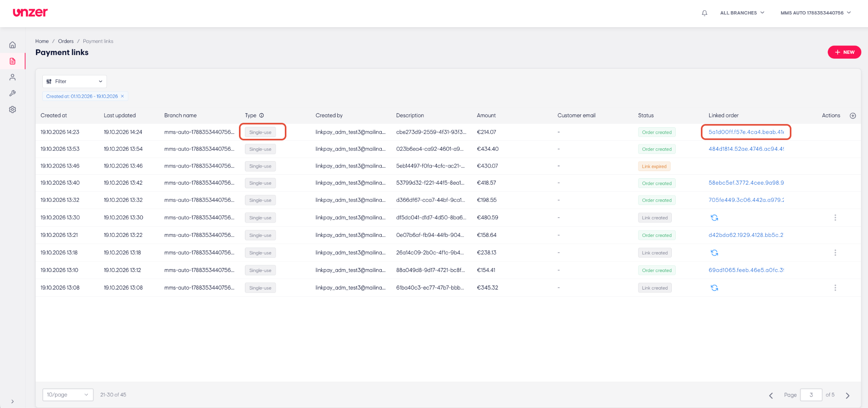868x408 pixels.
Task: Expand the ALL BRANCHES selector
Action: pos(742,13)
